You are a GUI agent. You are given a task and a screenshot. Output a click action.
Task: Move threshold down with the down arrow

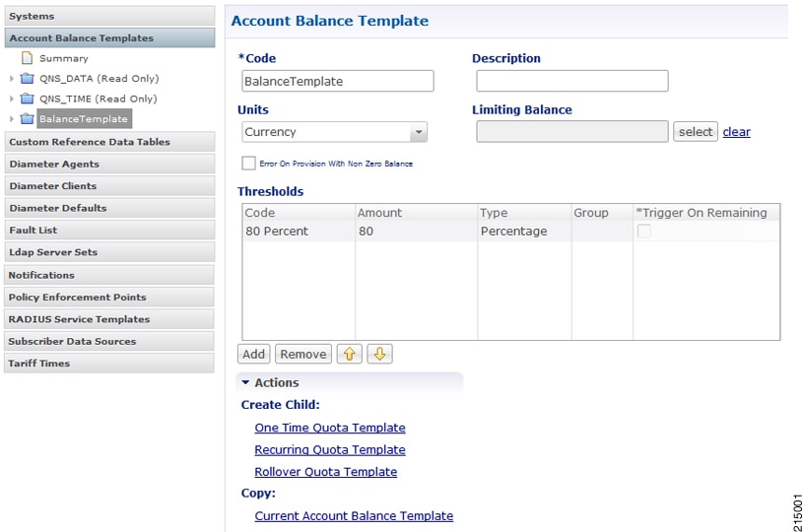click(x=379, y=354)
